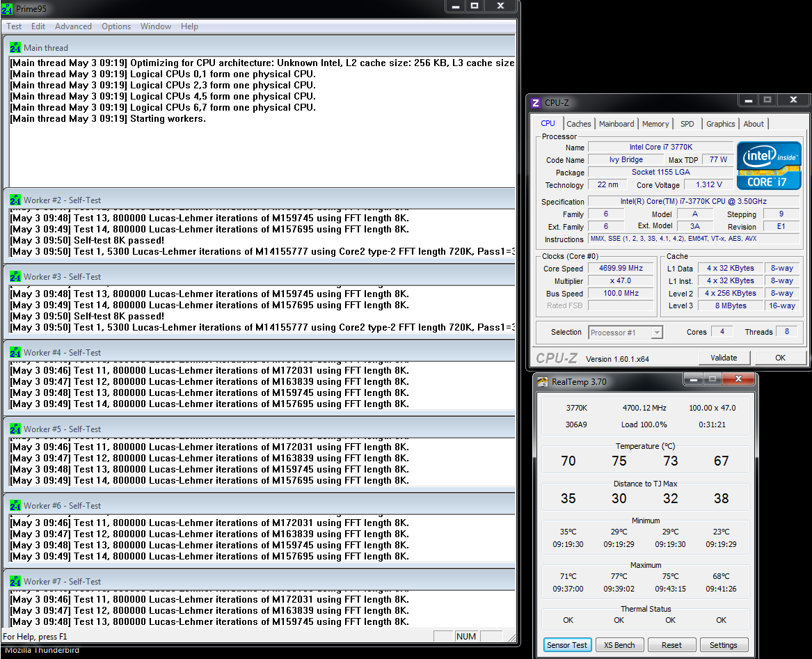The width and height of the screenshot is (812, 659).
Task: Switch to the Mainboard tab in CPU-Z
Action: pyautogui.click(x=616, y=124)
